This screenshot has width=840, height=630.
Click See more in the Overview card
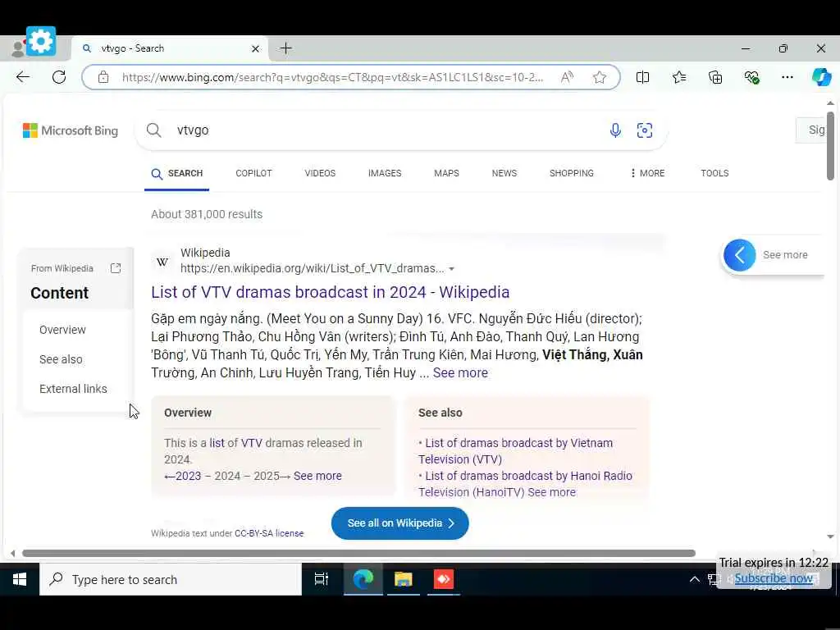click(x=317, y=476)
